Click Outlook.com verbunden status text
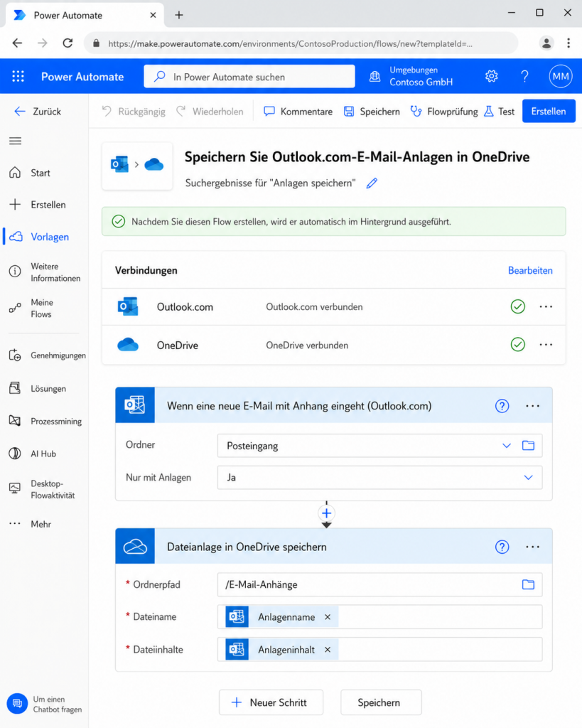The height and width of the screenshot is (728, 582). [x=314, y=307]
